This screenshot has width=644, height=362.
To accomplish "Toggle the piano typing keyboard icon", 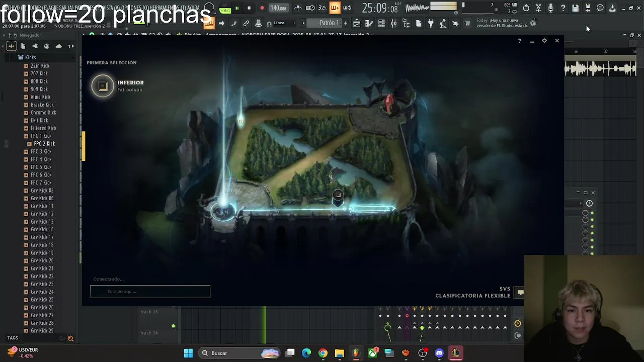I will pyautogui.click(x=209, y=23).
